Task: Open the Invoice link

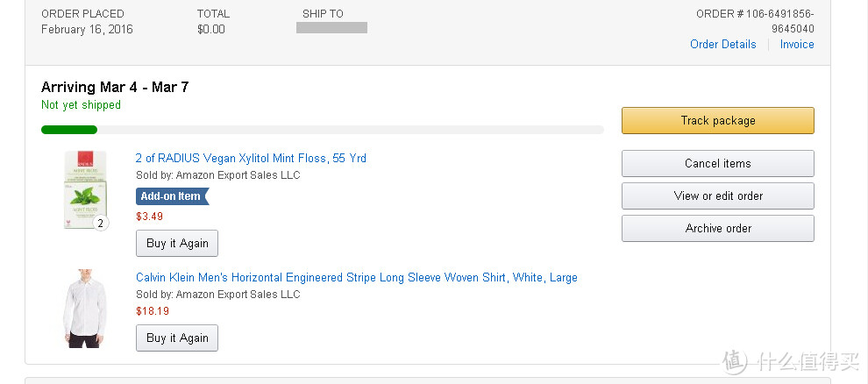Action: pyautogui.click(x=797, y=44)
